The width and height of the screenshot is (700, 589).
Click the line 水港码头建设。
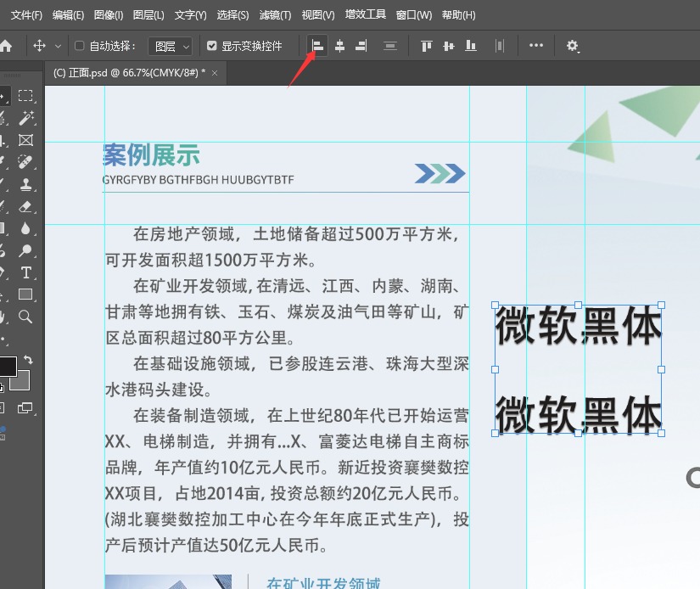159,390
